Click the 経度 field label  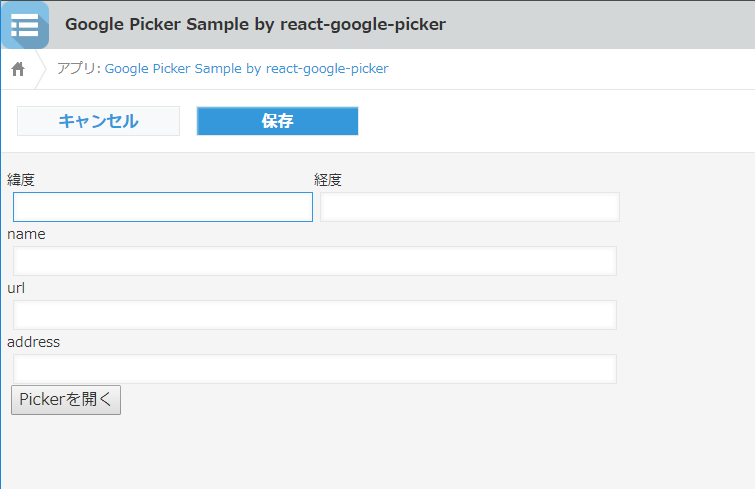tap(328, 180)
